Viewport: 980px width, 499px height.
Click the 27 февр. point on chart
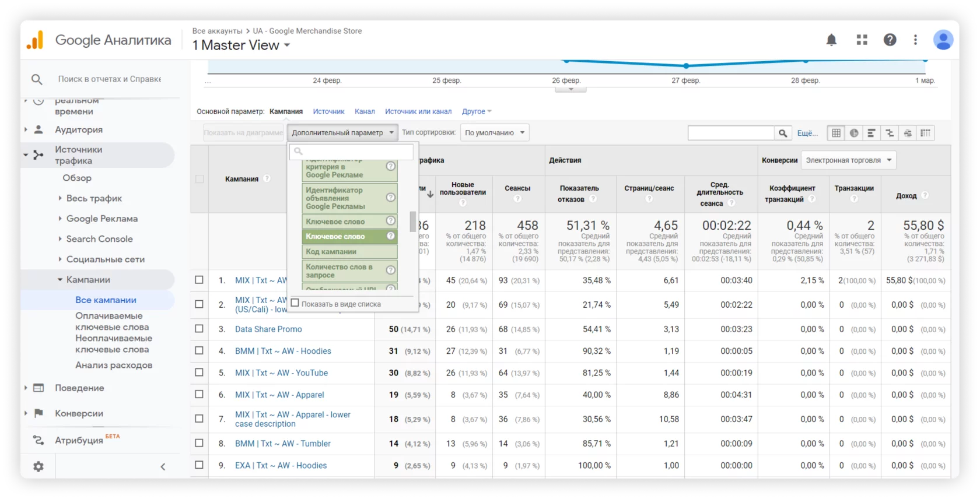(x=686, y=66)
